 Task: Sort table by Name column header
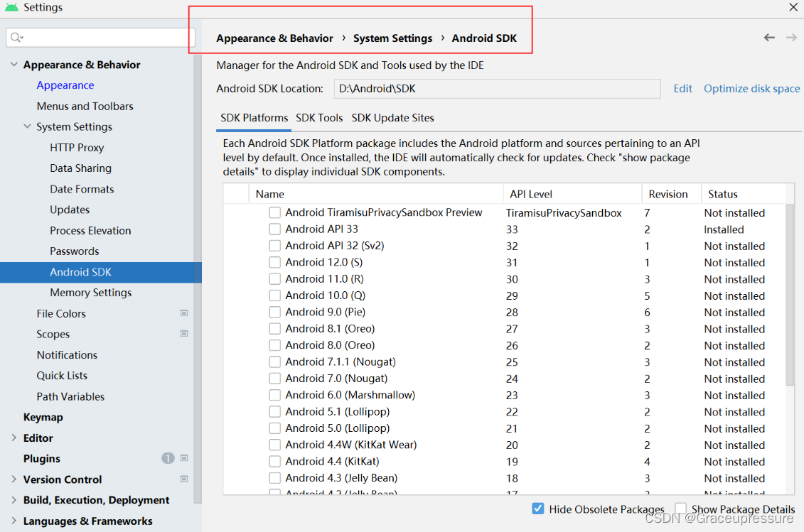coord(376,194)
